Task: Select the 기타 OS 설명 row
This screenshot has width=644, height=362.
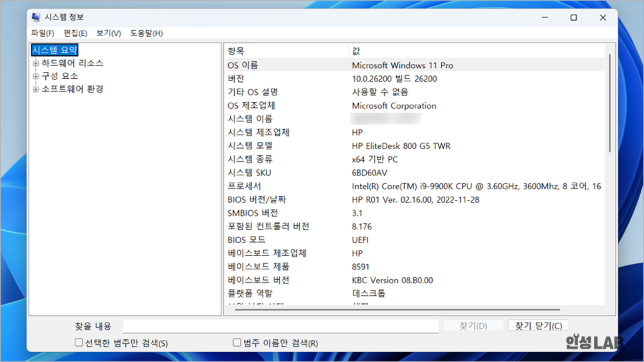Action: [x=415, y=92]
